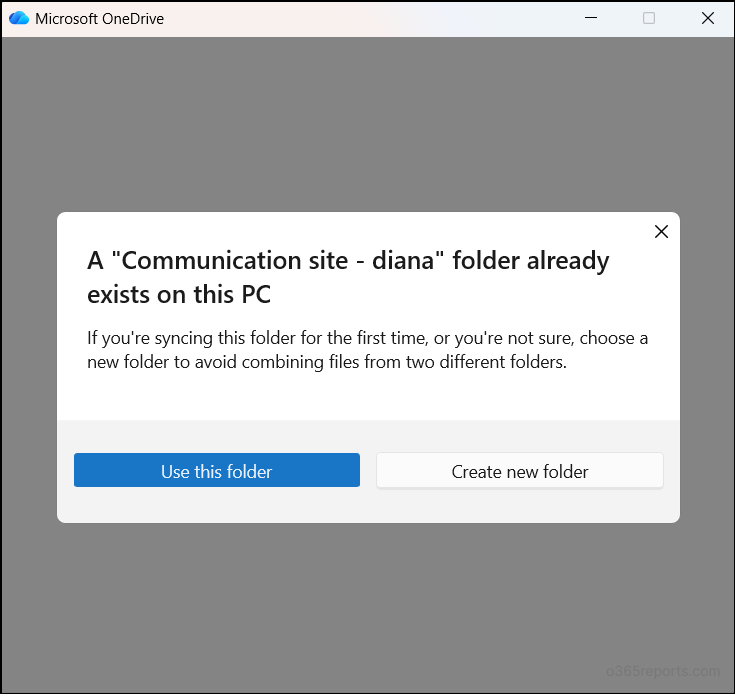Image resolution: width=735 pixels, height=694 pixels.
Task: Click the OneDrive cloud icon in title bar
Action: [19, 18]
